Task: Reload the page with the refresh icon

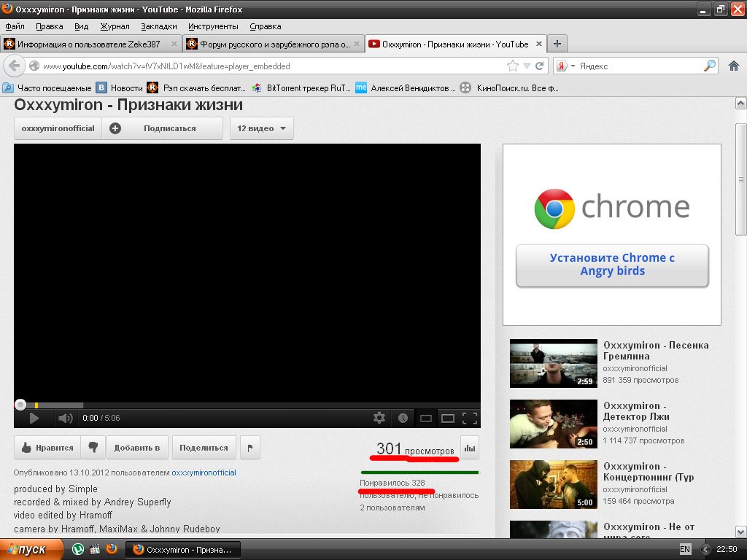Action: click(x=539, y=66)
